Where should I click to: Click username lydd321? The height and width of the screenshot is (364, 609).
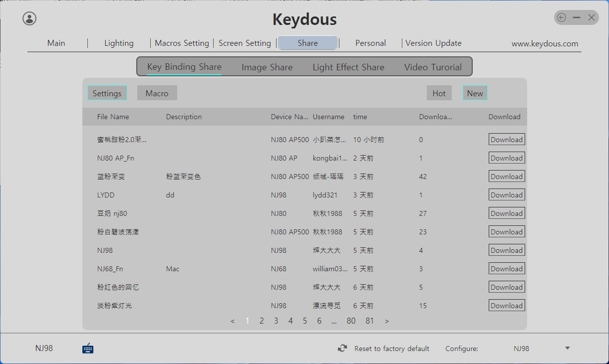point(325,195)
